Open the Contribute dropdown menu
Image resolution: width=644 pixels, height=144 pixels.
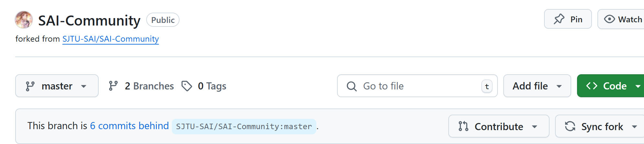pyautogui.click(x=534, y=127)
